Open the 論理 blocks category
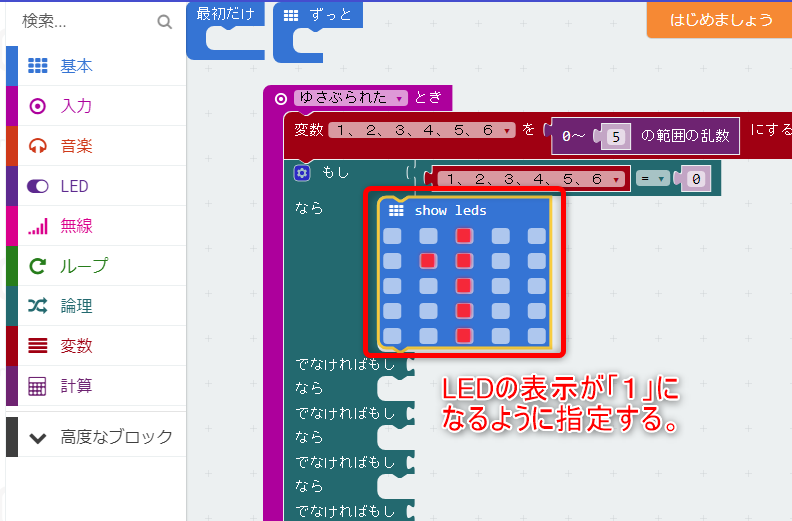 point(96,306)
